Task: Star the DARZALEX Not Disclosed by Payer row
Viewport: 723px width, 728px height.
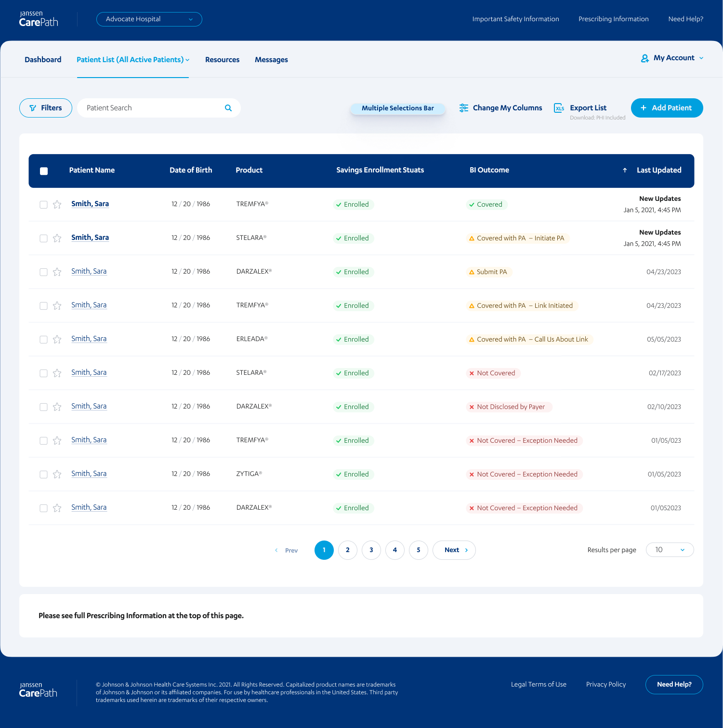Action: point(57,407)
